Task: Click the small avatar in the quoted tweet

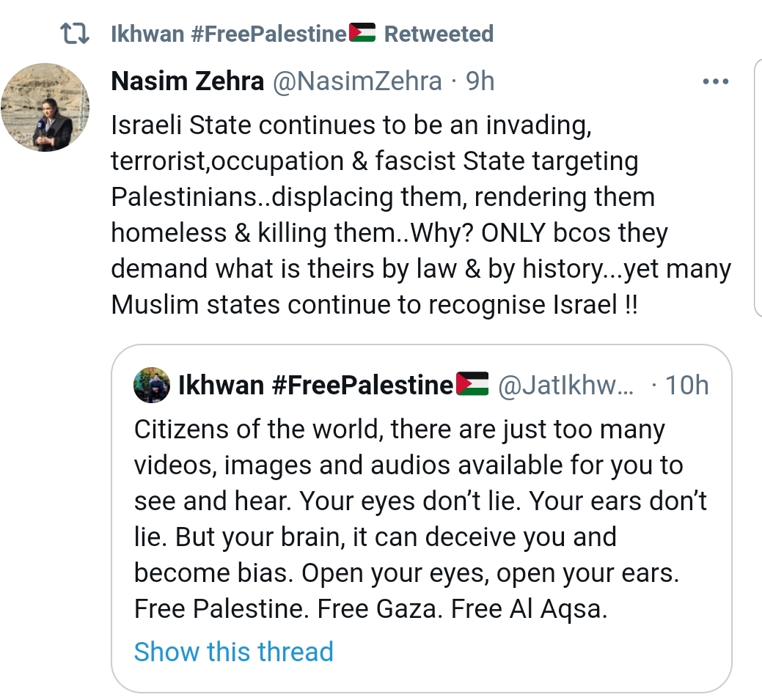Action: click(x=152, y=386)
